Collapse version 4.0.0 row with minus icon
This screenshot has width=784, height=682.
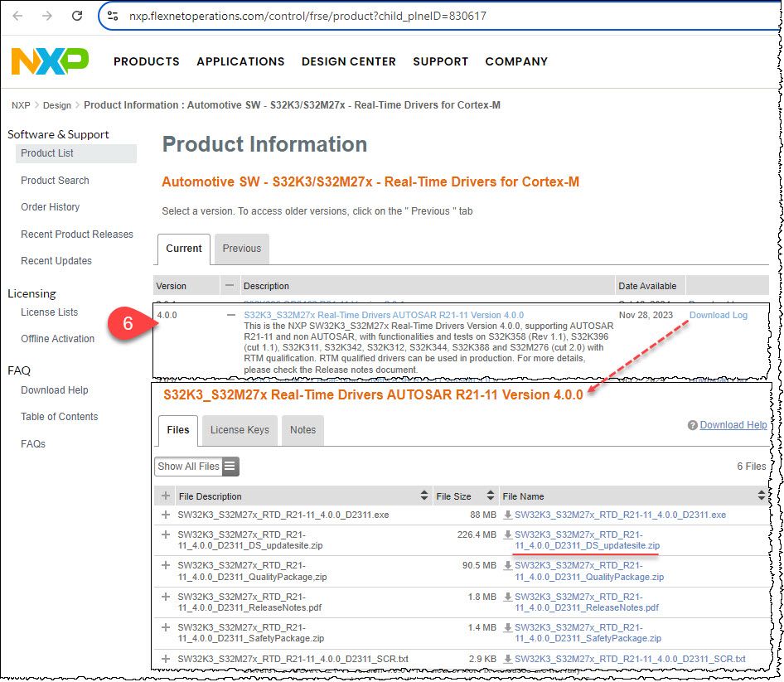230,315
